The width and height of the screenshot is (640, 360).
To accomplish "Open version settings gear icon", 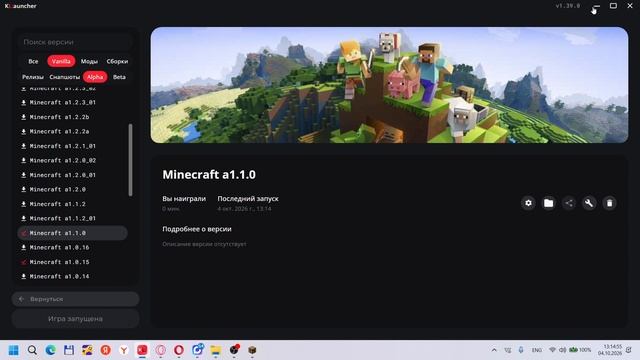I will point(528,203).
